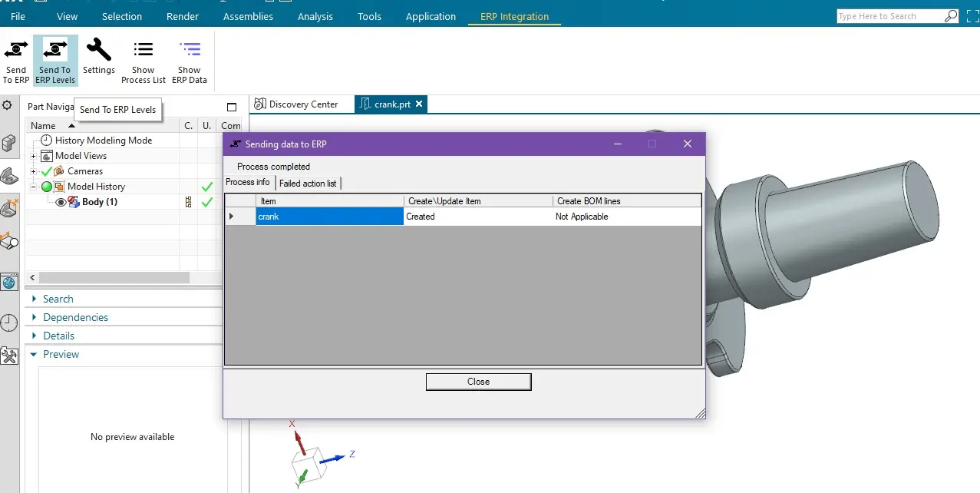Toggle the green check next to Cameras
980x493 pixels.
point(47,171)
